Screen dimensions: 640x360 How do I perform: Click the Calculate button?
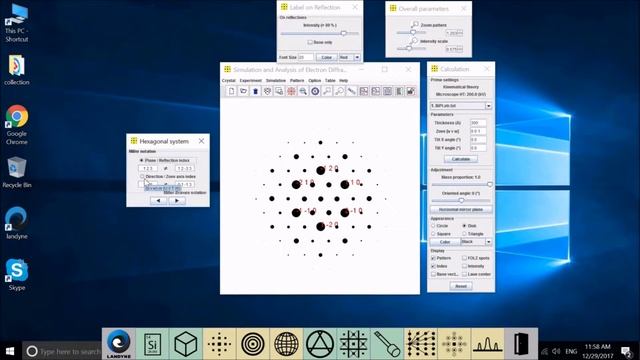[461, 159]
